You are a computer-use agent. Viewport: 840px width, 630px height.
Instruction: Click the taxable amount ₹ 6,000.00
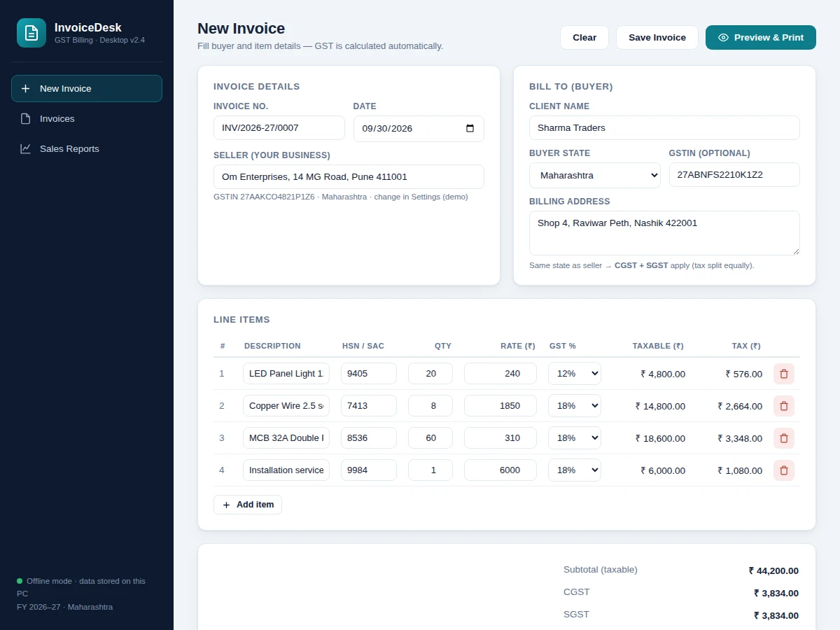[663, 470]
